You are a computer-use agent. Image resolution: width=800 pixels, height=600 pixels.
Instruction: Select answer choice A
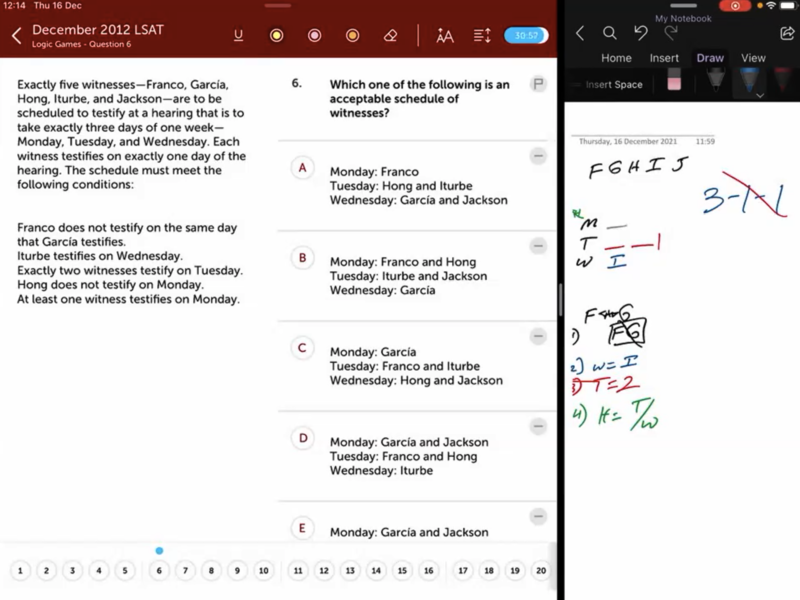[x=303, y=168]
